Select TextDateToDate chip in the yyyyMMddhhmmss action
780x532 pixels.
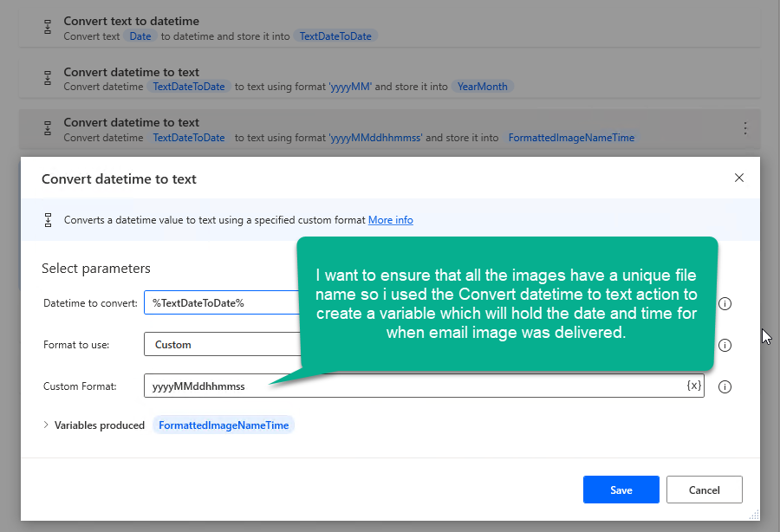pyautogui.click(x=189, y=138)
